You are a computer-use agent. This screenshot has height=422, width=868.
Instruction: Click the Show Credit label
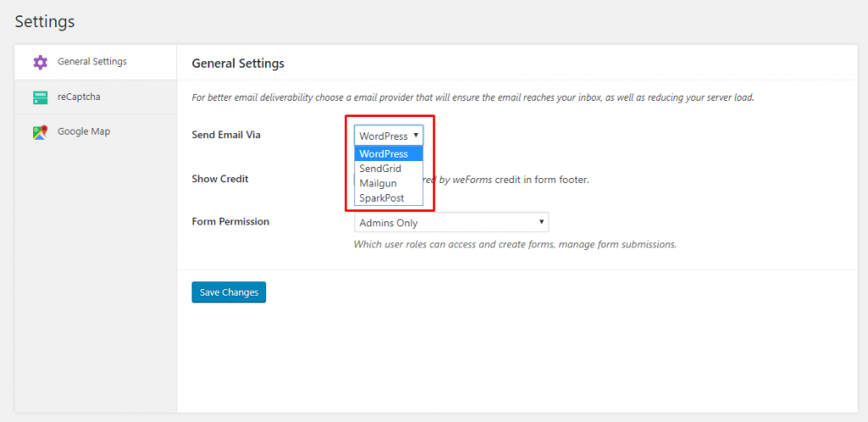pos(220,179)
